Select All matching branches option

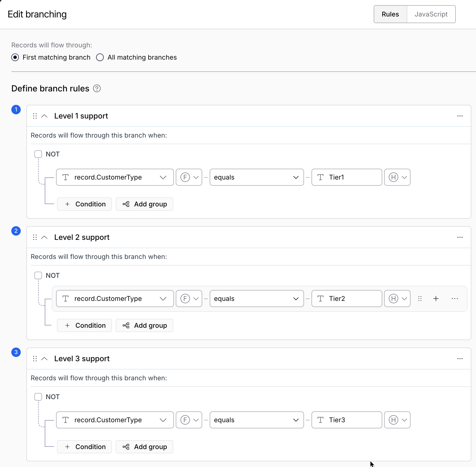point(100,57)
